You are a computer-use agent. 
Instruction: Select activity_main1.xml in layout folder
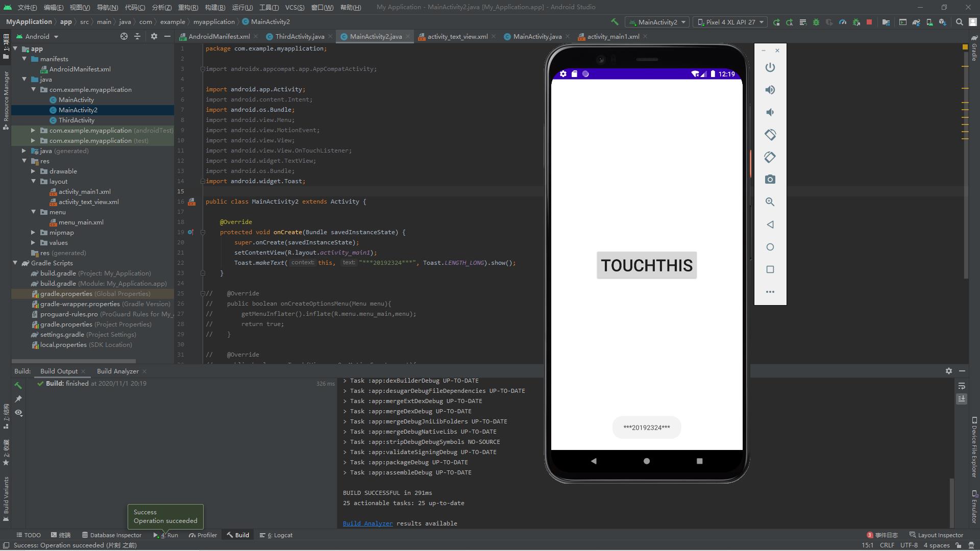pos(84,192)
